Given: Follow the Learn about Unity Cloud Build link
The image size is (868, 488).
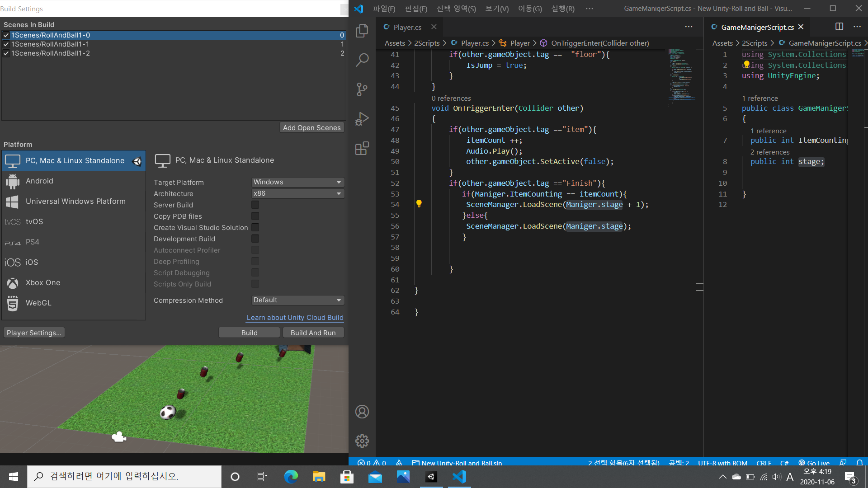Looking at the screenshot, I should pos(295,318).
